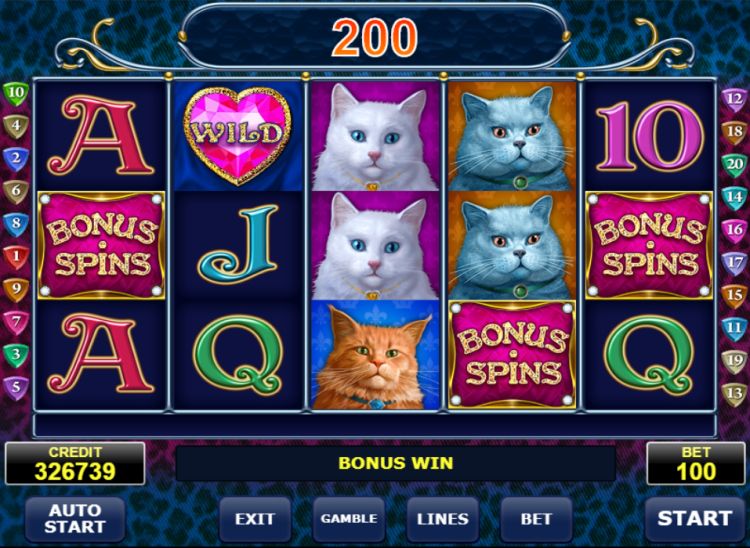Click the Bonus Spins symbol on reel four
Image resolution: width=750 pixels, height=548 pixels.
512,355
